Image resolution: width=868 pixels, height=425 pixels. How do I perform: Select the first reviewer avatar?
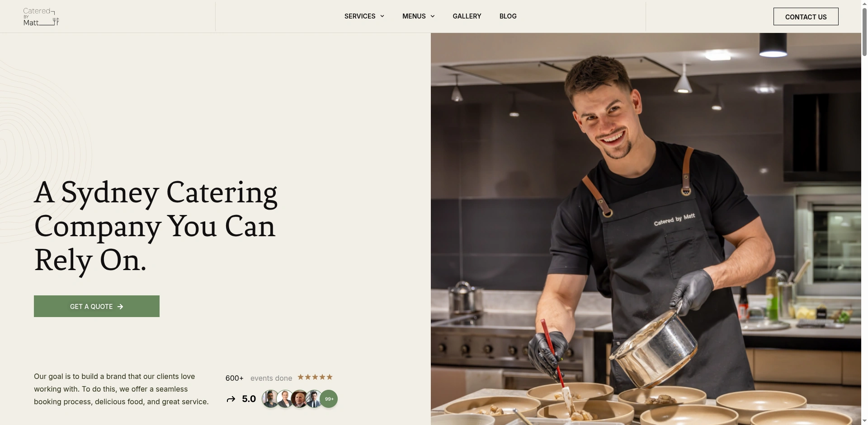click(x=270, y=399)
